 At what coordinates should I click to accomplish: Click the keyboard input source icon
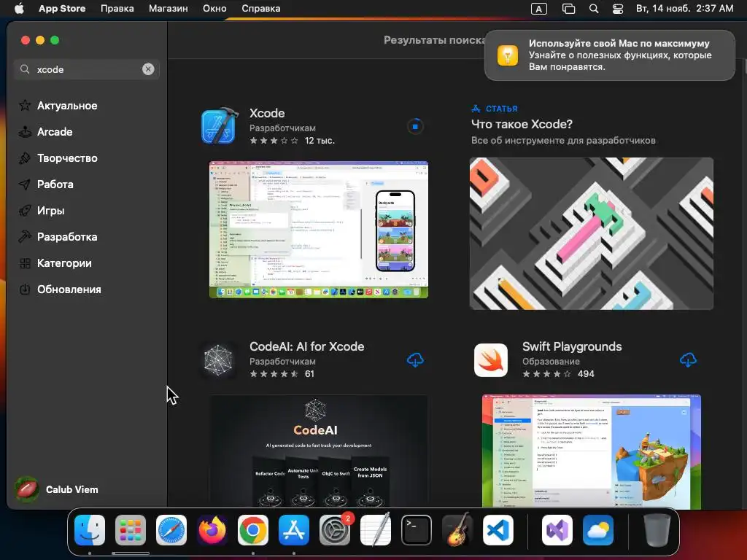(x=539, y=9)
